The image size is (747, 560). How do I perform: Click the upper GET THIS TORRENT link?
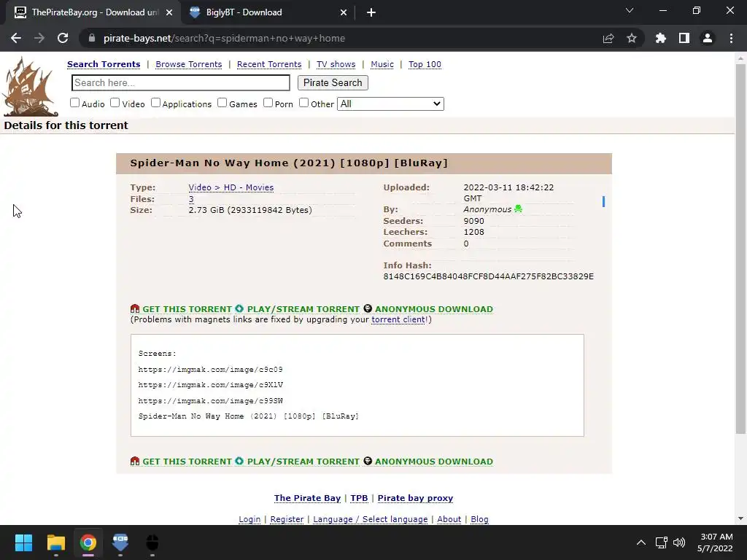[187, 309]
